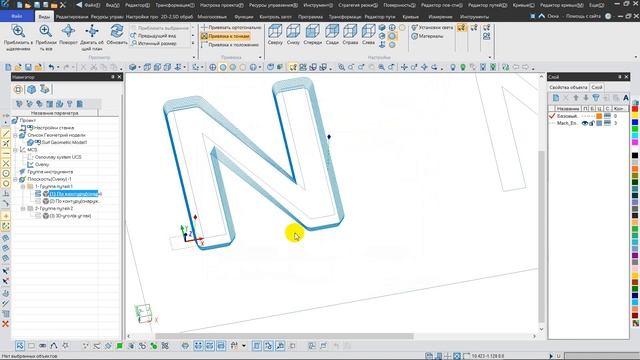The height and width of the screenshot is (360, 640).
Task: Click the save icon in second toolbar
Action: click(x=28, y=67)
